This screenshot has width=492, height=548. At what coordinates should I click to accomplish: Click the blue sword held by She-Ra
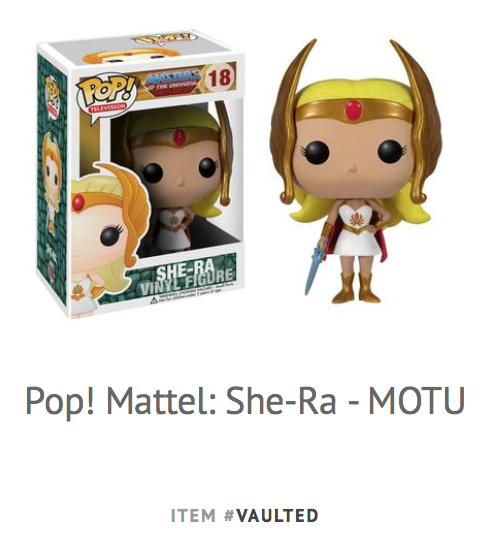tap(317, 264)
